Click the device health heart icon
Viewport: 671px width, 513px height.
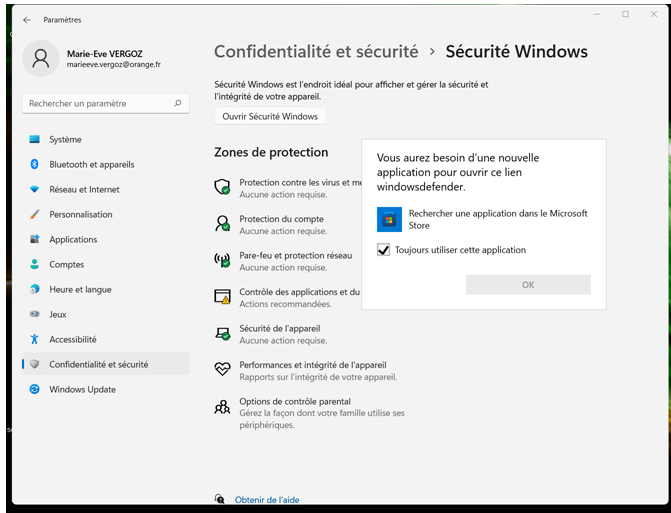223,369
